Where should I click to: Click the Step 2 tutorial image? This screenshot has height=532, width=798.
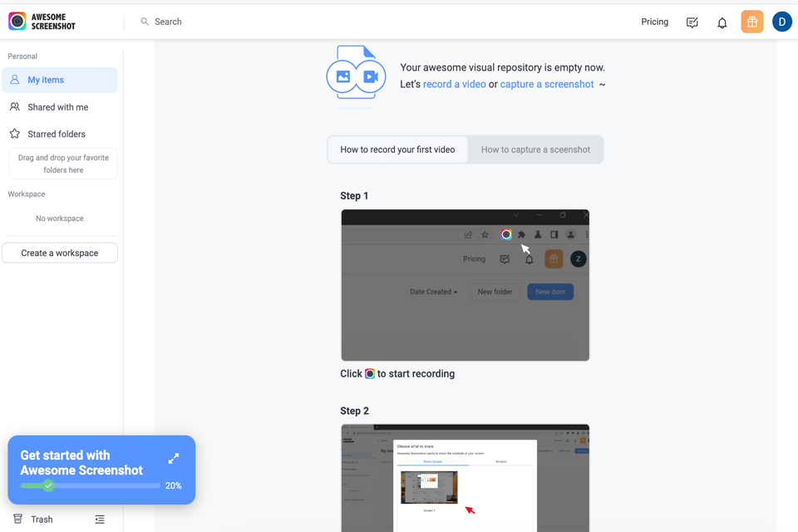point(465,478)
